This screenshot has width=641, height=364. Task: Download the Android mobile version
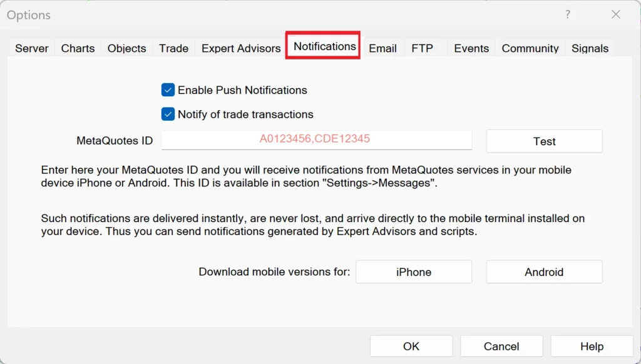(544, 271)
